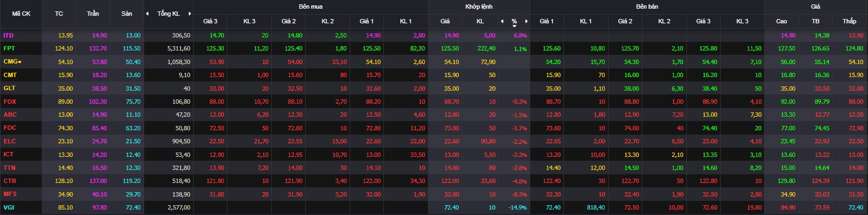Screen dimensions: 868x215
Task: Sort by the Mã CK column header
Action: [x=21, y=14]
